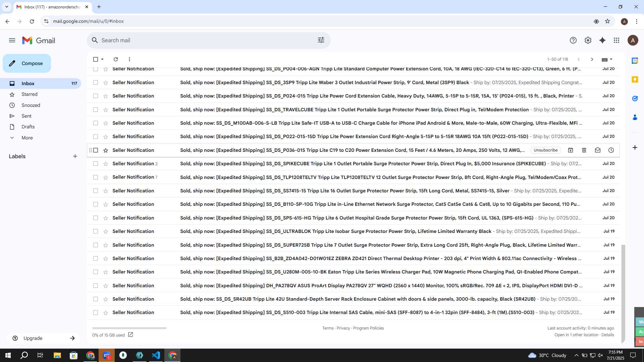Image resolution: width=644 pixels, height=362 pixels.
Task: Open input tools dropdown arrow
Action: [x=611, y=59]
